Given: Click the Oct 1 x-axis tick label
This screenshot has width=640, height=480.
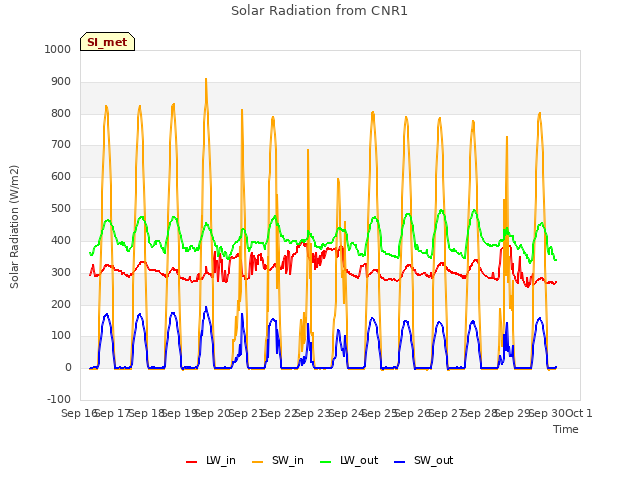Looking at the screenshot, I should tap(579, 413).
